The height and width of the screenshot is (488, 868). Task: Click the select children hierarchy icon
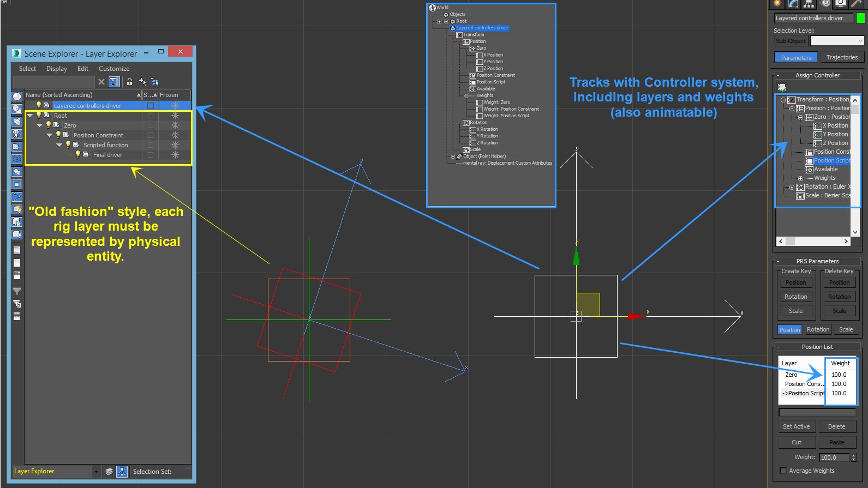(x=155, y=82)
